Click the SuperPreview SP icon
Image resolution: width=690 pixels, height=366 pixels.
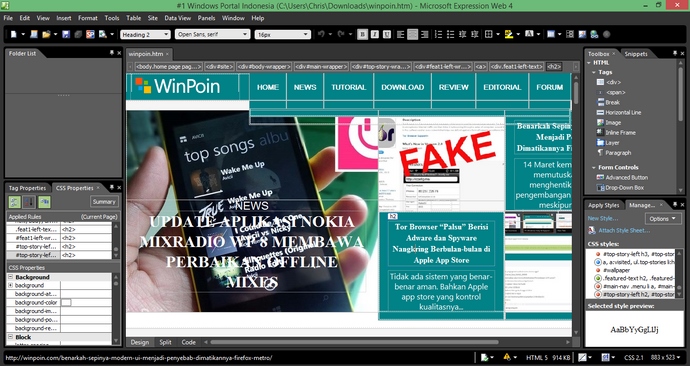click(x=90, y=34)
